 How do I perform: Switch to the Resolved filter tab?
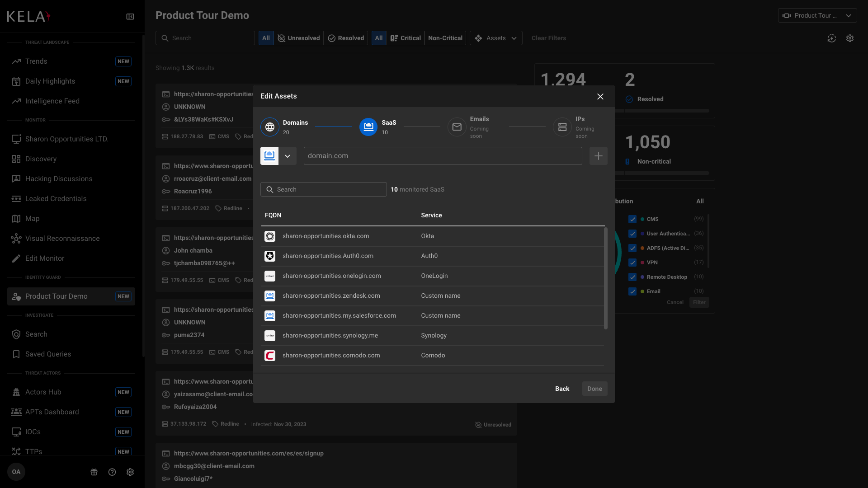[346, 38]
